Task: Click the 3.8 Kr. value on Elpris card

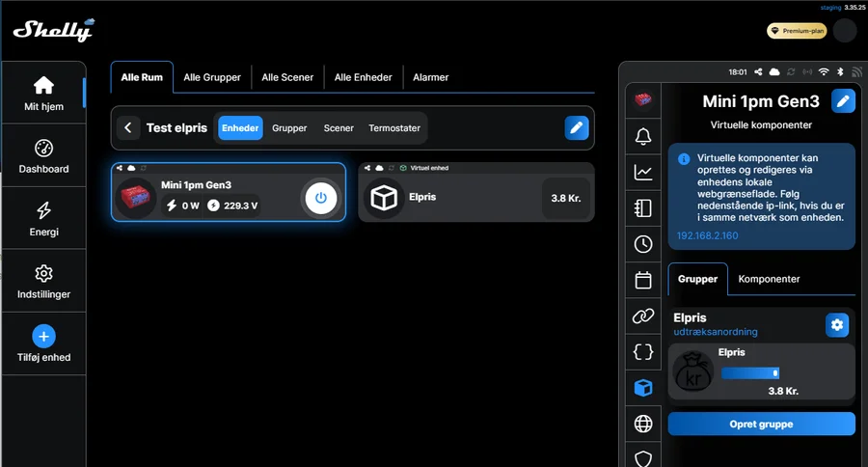Action: click(566, 199)
